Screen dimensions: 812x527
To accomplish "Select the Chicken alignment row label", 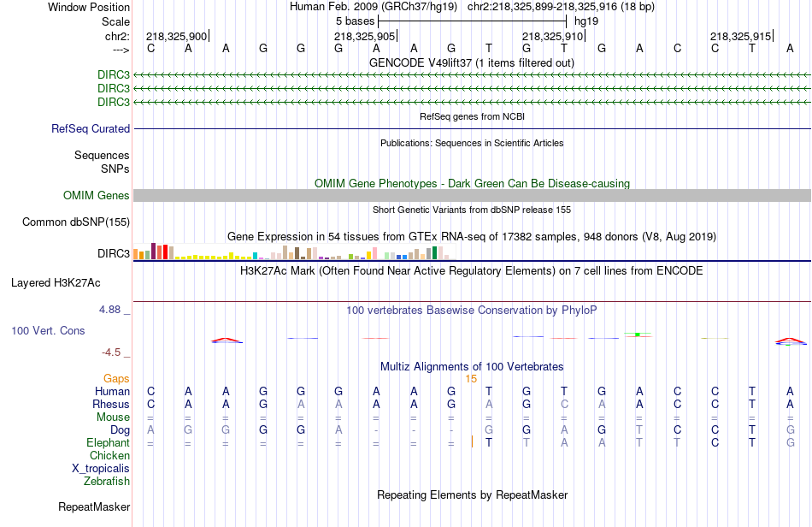I will 109,455.
